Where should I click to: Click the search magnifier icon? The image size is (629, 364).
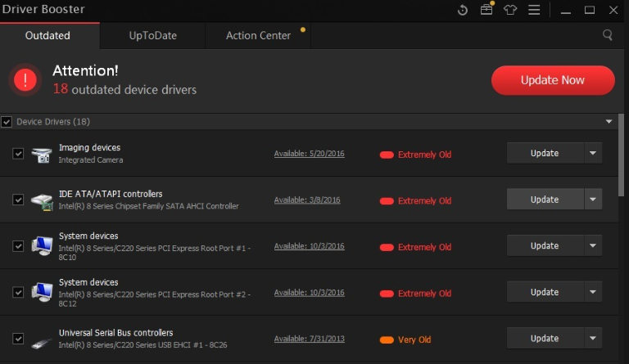point(608,35)
